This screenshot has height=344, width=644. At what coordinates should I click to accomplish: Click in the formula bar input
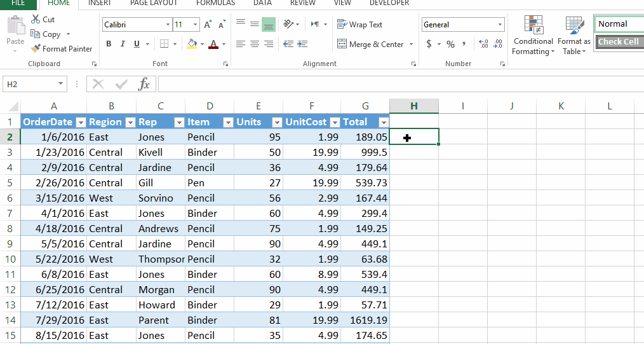pyautogui.click(x=401, y=85)
